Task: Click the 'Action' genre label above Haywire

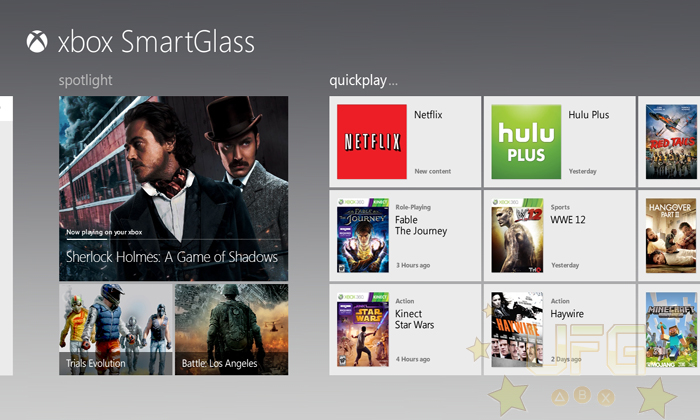Action: (560, 301)
